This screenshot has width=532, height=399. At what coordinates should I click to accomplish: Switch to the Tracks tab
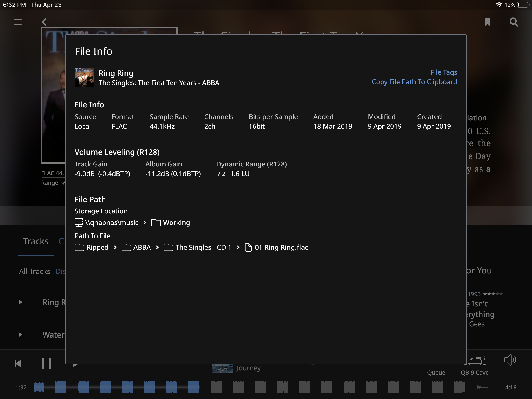click(x=36, y=241)
